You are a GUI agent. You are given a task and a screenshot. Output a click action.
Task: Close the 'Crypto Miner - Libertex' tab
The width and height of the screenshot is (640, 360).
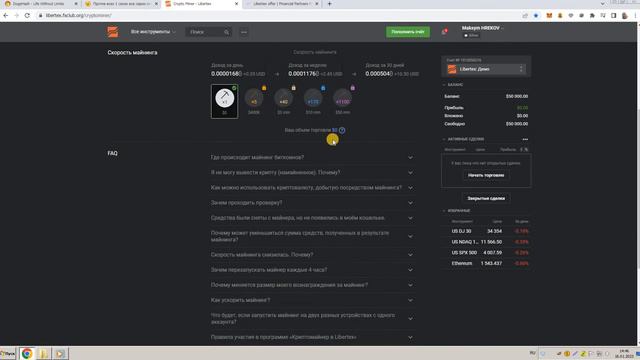pos(236,4)
